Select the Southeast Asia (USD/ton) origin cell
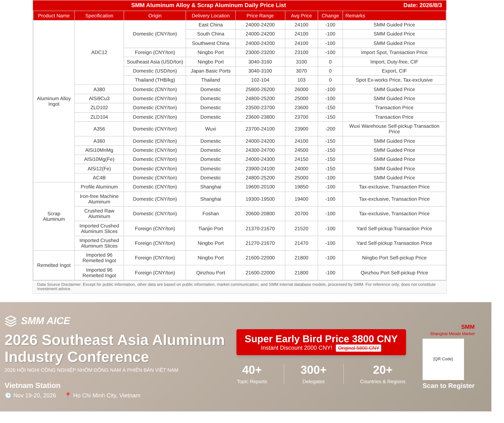 coord(155,62)
